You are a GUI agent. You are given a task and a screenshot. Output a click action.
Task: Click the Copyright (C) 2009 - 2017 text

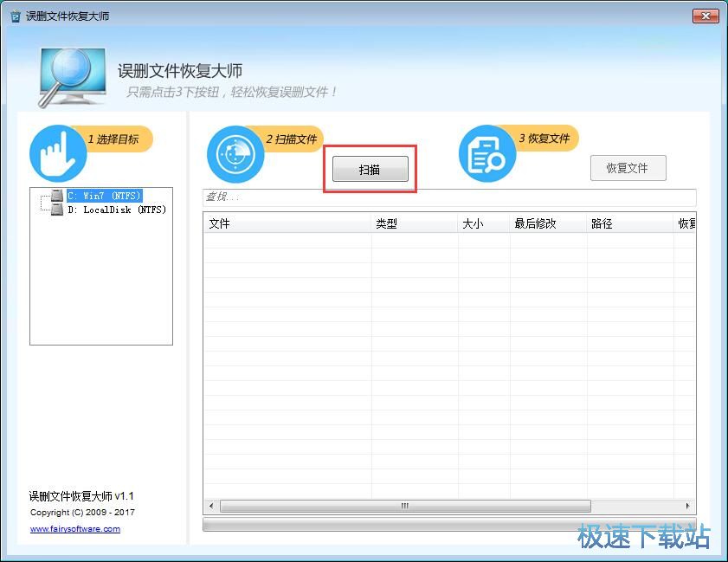82,513
